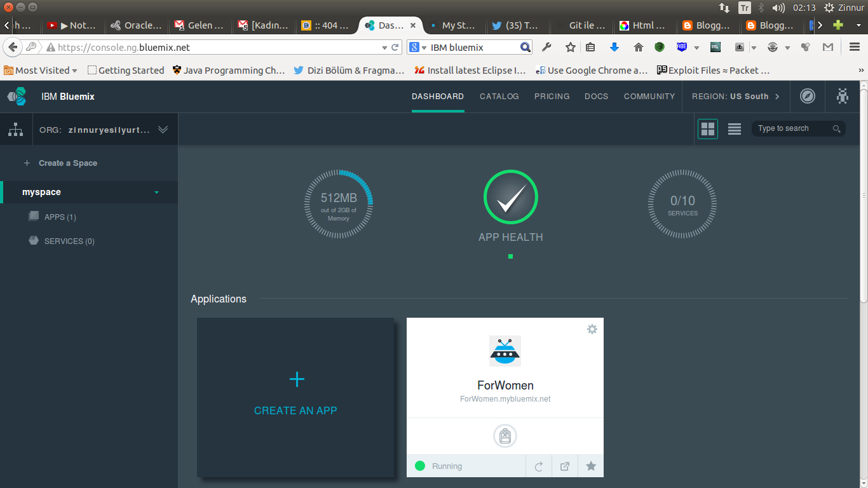
Task: Open the Exploit Files Packet bookmark
Action: 713,71
